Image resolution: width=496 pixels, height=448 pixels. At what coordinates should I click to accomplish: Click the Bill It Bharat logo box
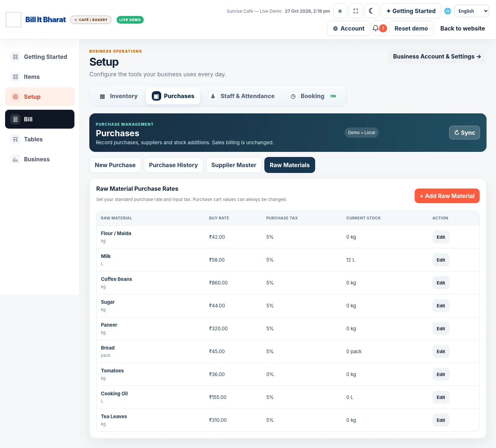click(x=13, y=20)
